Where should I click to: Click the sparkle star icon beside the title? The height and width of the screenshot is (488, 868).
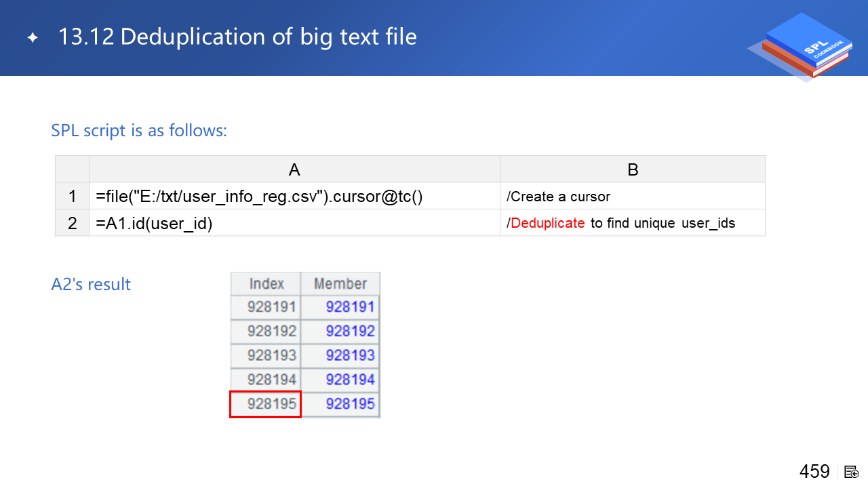pyautogui.click(x=33, y=38)
